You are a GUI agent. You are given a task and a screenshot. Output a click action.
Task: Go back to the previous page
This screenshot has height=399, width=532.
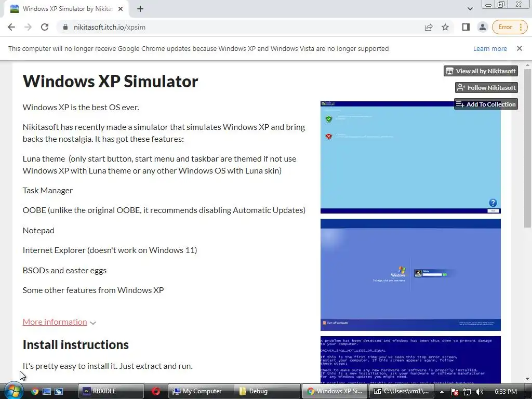pos(11,27)
